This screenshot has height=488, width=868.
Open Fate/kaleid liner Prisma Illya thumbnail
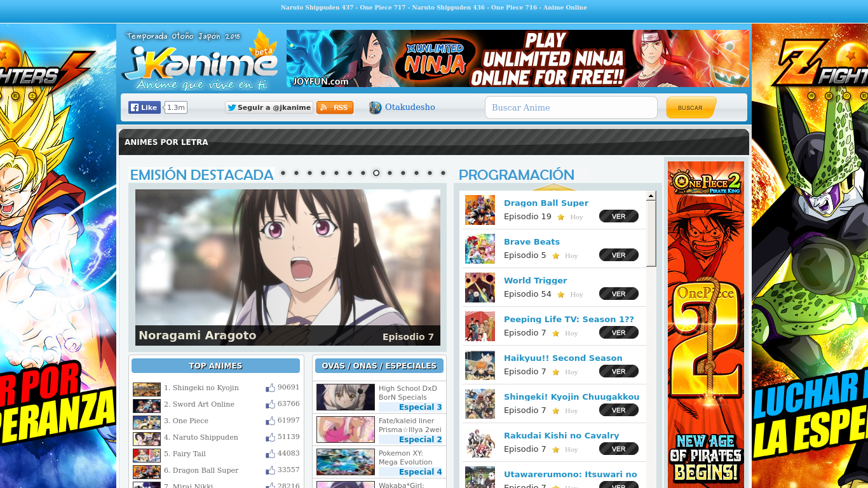click(x=346, y=430)
